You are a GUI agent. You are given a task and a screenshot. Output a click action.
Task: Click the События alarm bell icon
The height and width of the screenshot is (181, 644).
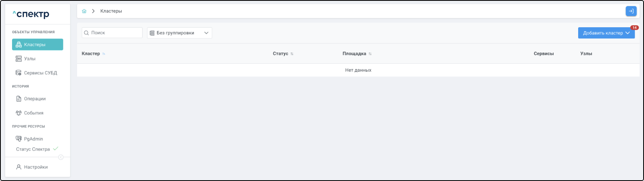18,113
